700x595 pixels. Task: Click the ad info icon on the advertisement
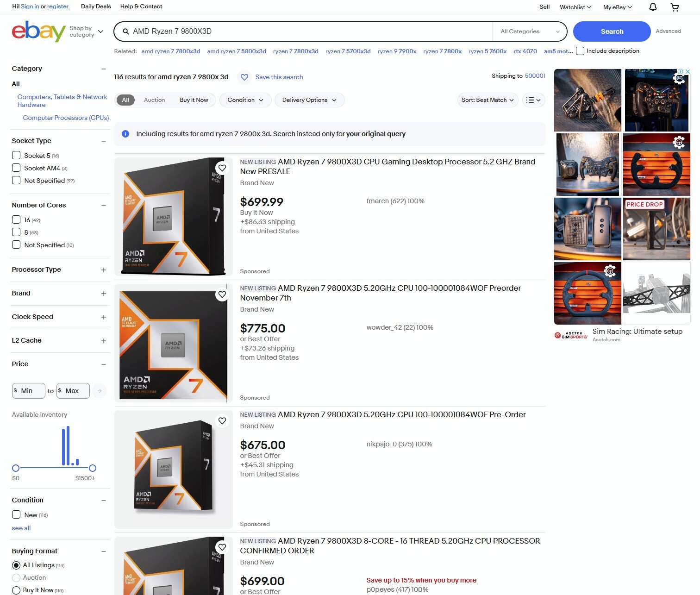point(681,71)
